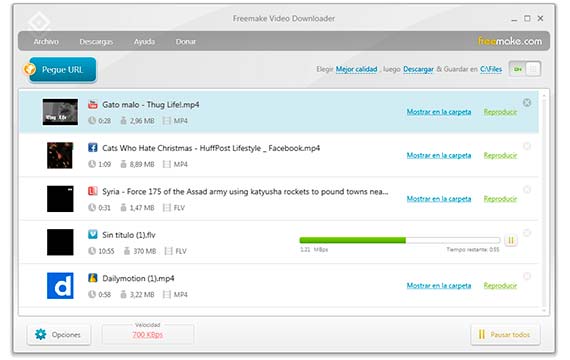Click Reproducir for the Syria video
This screenshot has width=570, height=360.
click(500, 199)
